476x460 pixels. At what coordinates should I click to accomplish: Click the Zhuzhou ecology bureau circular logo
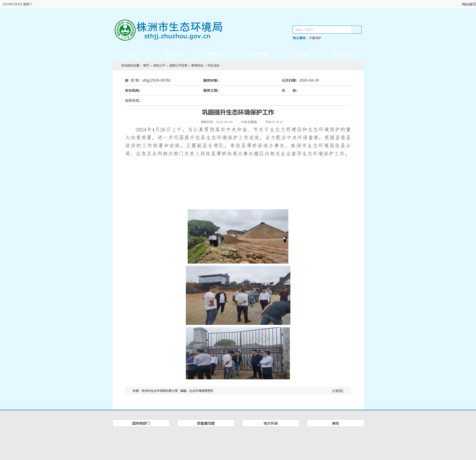point(125,30)
